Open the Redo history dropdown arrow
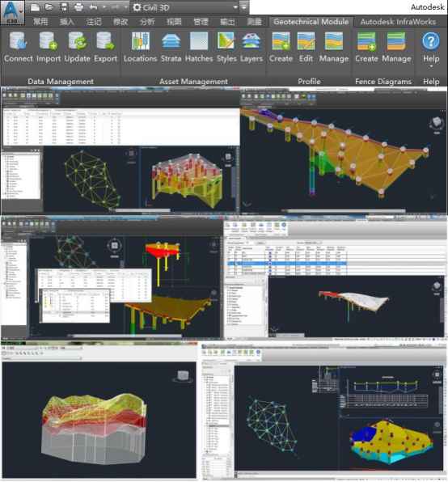The height and width of the screenshot is (482, 448). pyautogui.click(x=125, y=7)
